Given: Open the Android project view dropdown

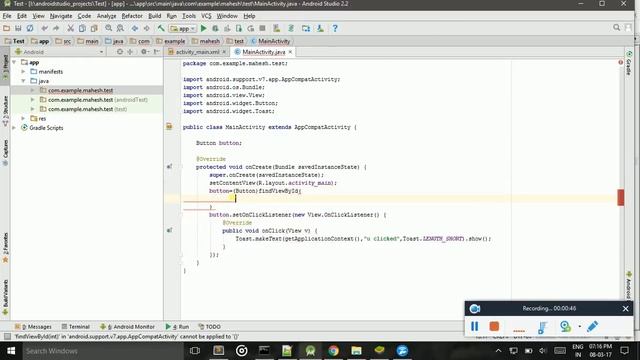Looking at the screenshot, I should point(59,52).
